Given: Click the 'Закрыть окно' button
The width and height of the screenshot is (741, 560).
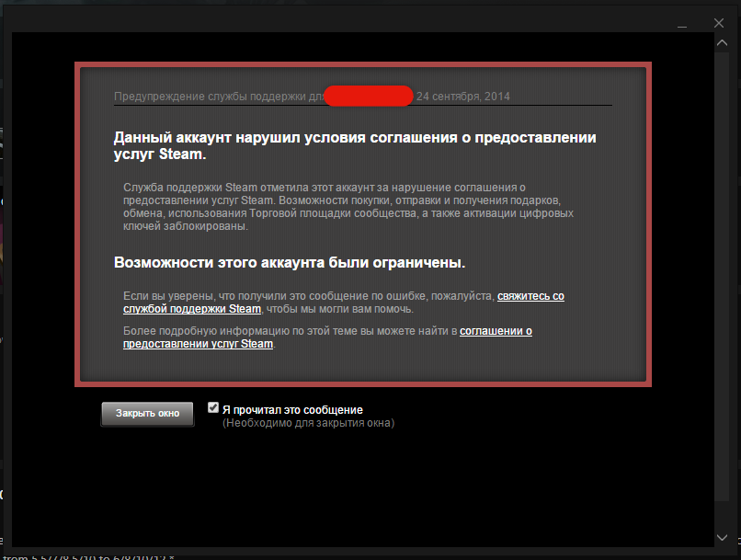Looking at the screenshot, I should (147, 414).
